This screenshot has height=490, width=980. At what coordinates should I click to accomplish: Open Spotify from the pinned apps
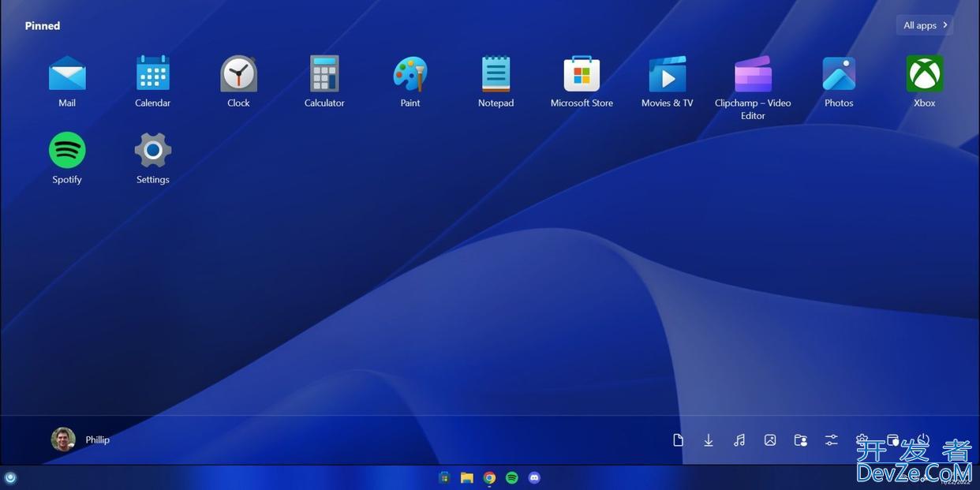[x=67, y=158]
